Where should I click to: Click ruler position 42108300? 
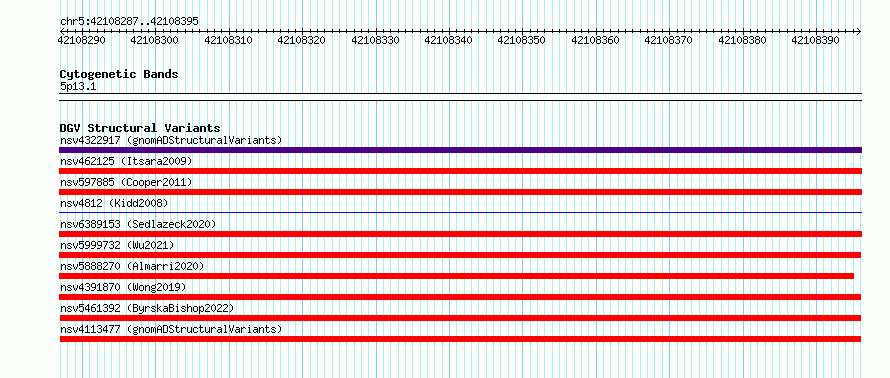click(x=154, y=40)
